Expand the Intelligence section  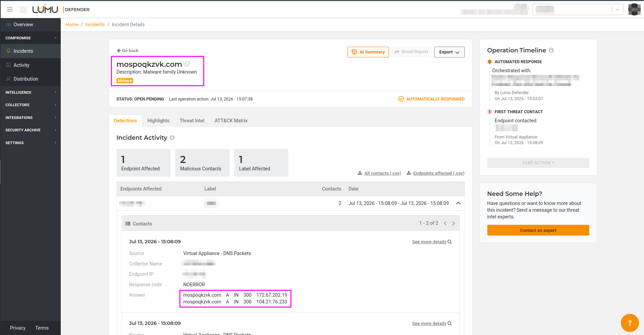31,92
